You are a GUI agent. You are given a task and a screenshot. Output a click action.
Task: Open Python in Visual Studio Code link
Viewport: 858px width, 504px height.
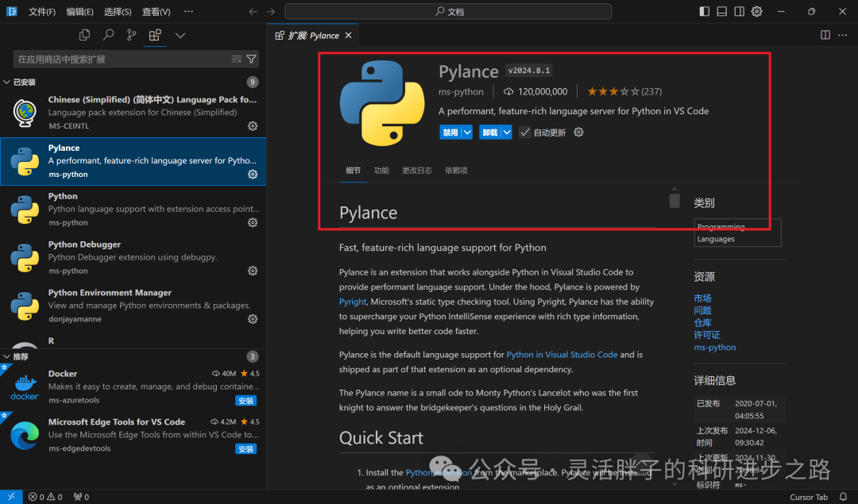[562, 355]
